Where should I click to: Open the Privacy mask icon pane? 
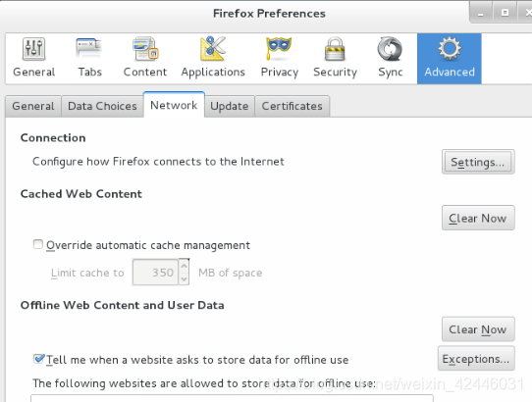click(x=279, y=58)
